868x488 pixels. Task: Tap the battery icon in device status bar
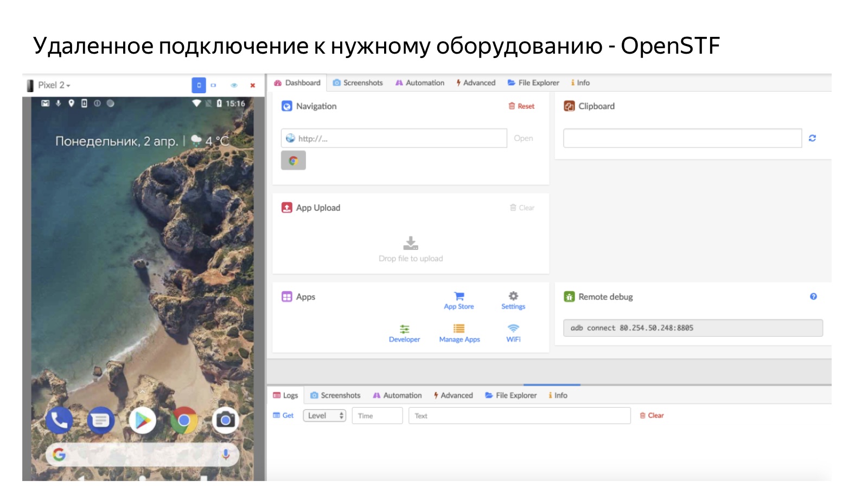click(x=219, y=104)
